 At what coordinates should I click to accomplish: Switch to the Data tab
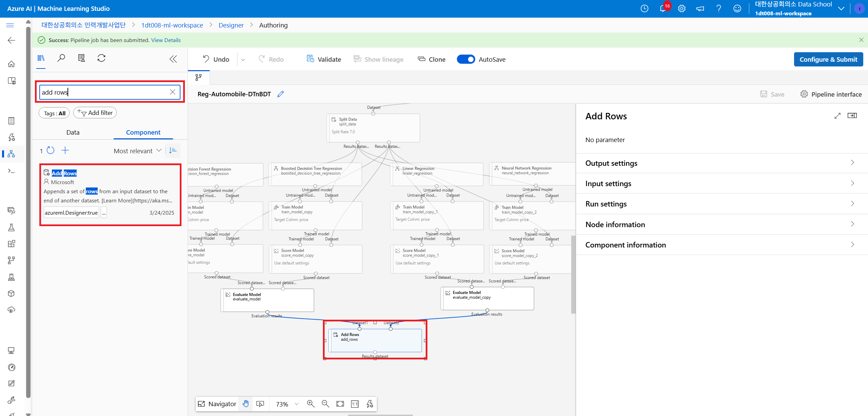pyautogui.click(x=73, y=132)
